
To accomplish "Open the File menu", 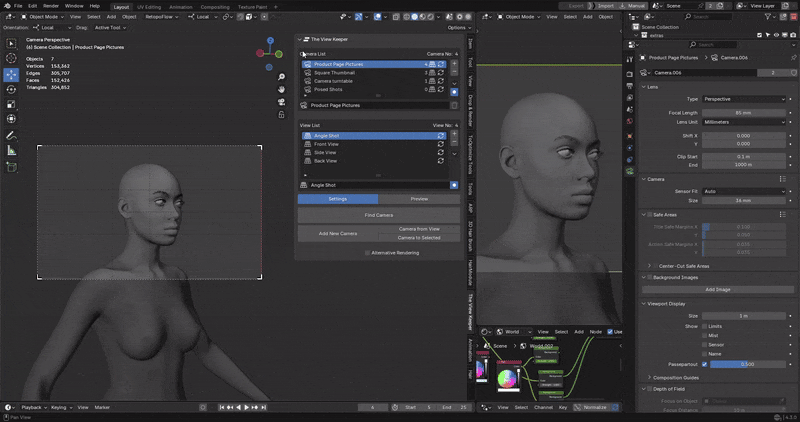I will point(18,6).
